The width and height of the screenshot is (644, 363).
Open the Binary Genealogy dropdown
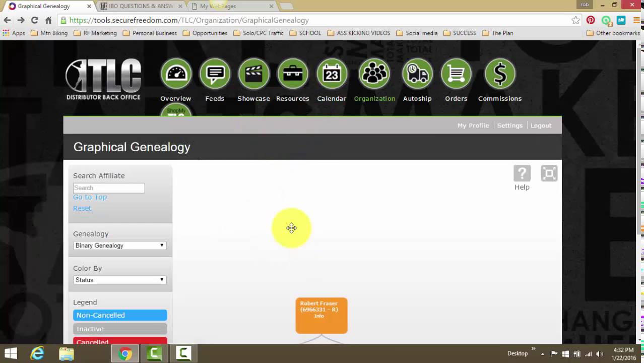click(120, 246)
